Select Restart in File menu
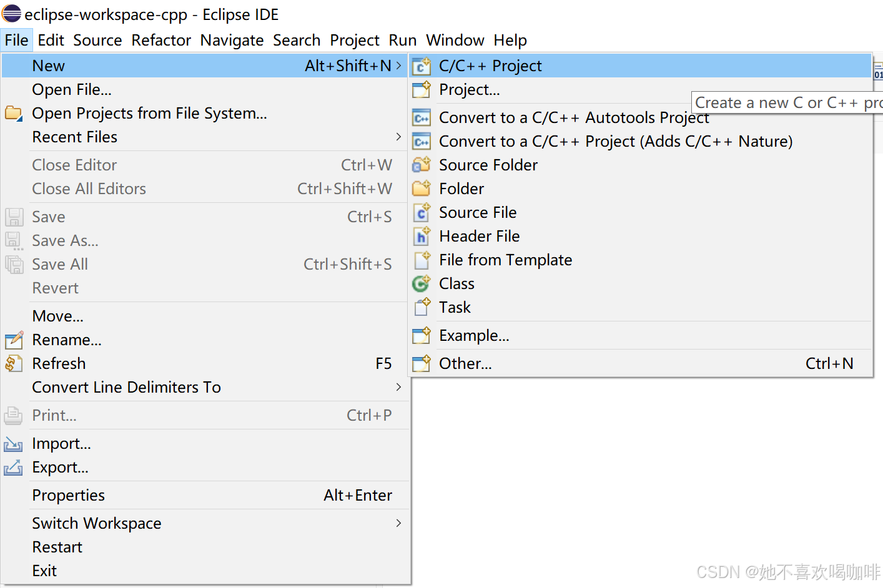 [x=205, y=547]
